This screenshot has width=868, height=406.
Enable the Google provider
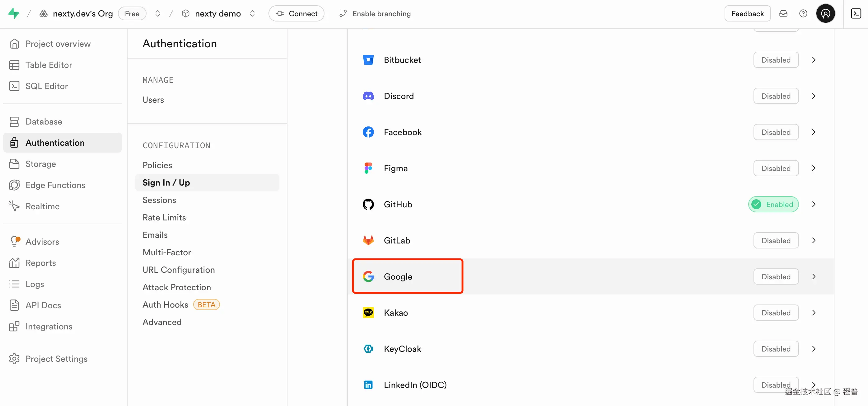click(776, 276)
